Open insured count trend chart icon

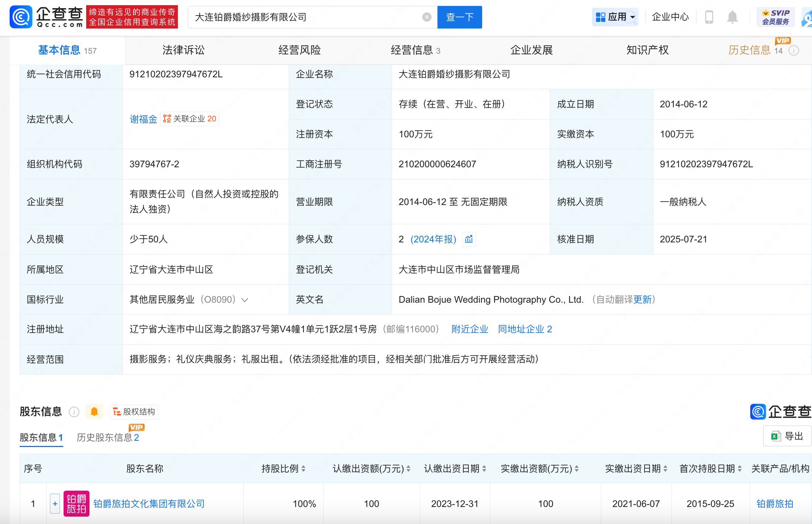(x=469, y=239)
